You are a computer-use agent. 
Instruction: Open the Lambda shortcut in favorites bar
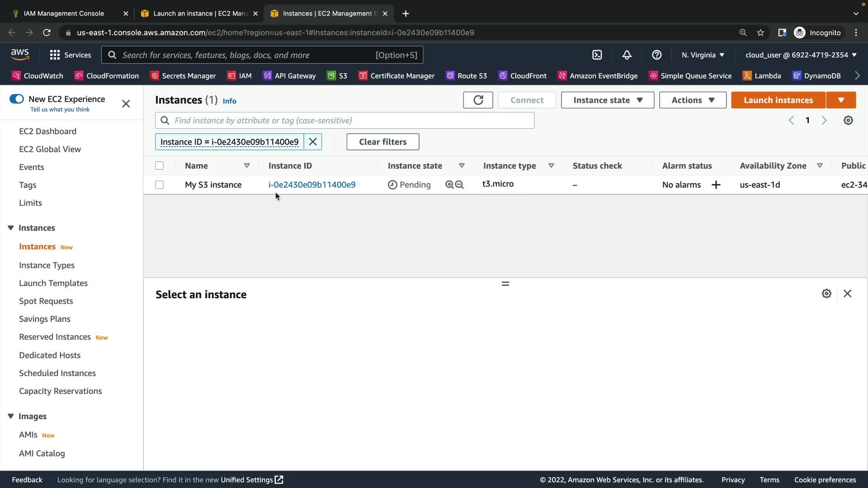click(762, 75)
